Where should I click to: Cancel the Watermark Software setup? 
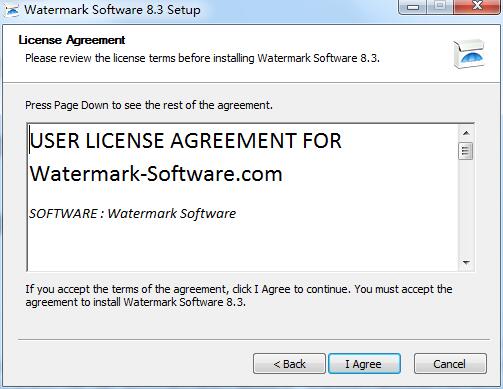click(x=450, y=364)
